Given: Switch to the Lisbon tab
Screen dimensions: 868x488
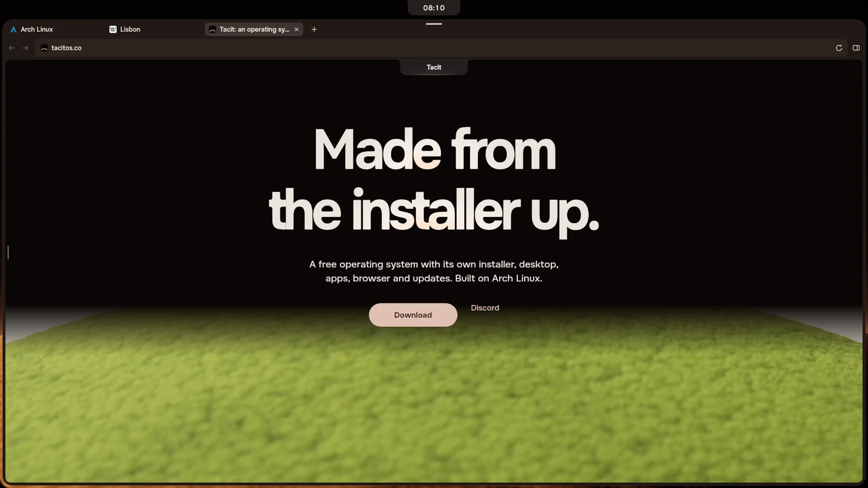Looking at the screenshot, I should (155, 29).
